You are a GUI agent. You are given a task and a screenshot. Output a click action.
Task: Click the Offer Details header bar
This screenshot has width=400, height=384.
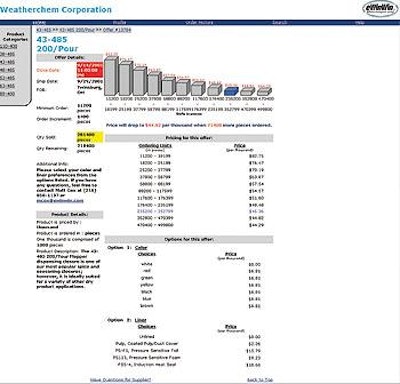coord(70,58)
